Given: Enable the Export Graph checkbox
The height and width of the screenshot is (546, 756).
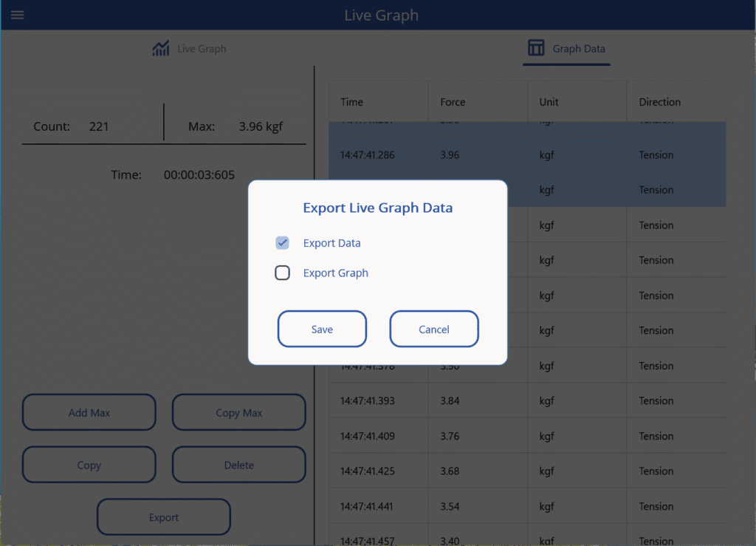Looking at the screenshot, I should point(282,273).
